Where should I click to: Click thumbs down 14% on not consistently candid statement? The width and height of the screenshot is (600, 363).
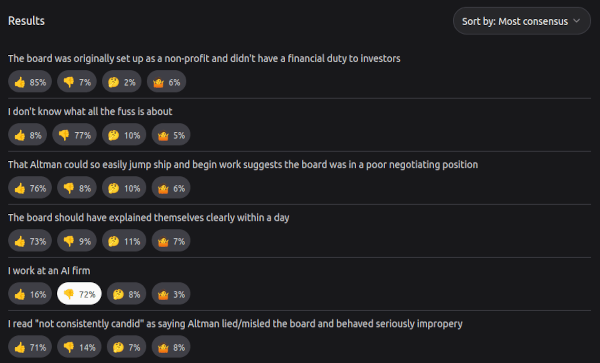point(79,347)
